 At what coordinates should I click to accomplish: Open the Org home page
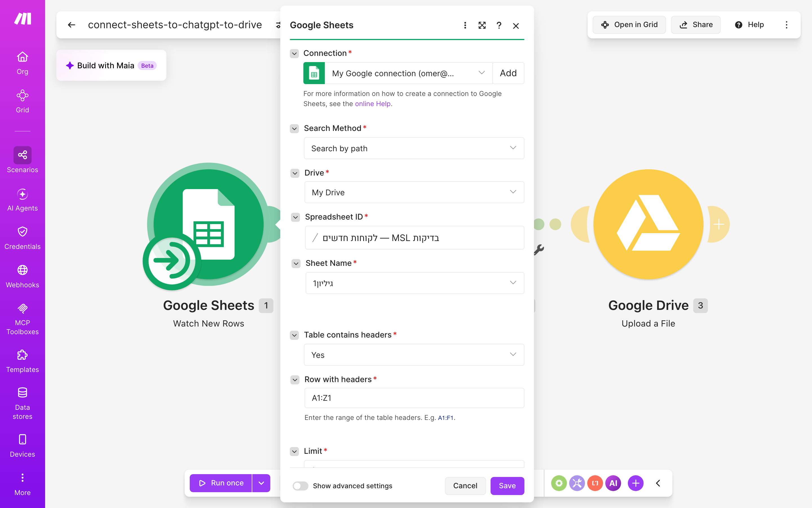[23, 63]
